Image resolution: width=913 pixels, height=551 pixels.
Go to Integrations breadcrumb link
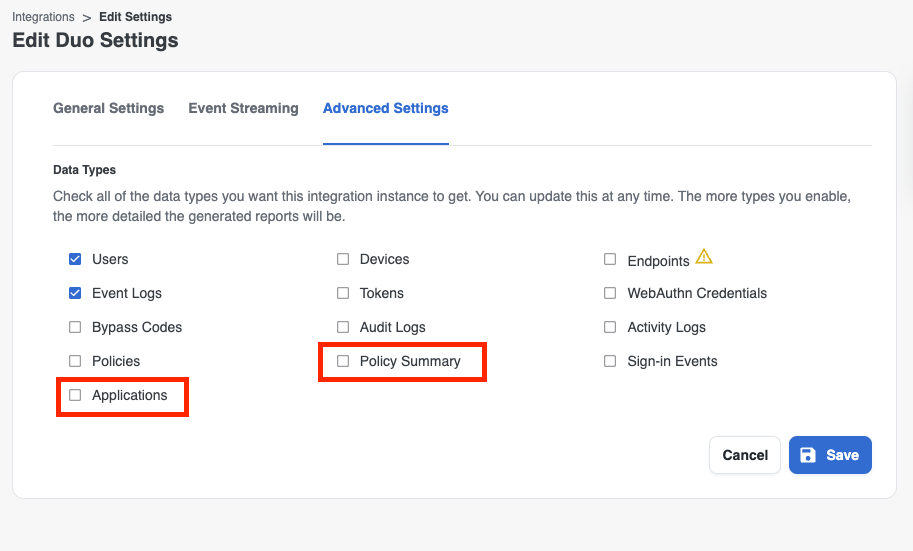pos(43,17)
